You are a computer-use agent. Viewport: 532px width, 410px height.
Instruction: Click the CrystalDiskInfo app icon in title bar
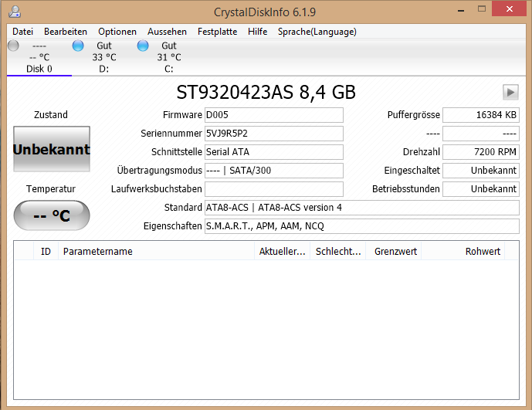tap(15, 12)
